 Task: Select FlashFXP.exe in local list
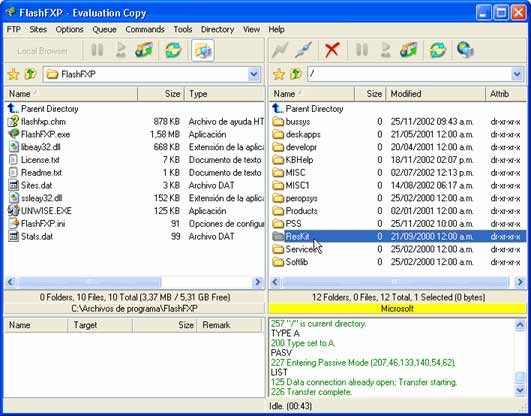(45, 134)
